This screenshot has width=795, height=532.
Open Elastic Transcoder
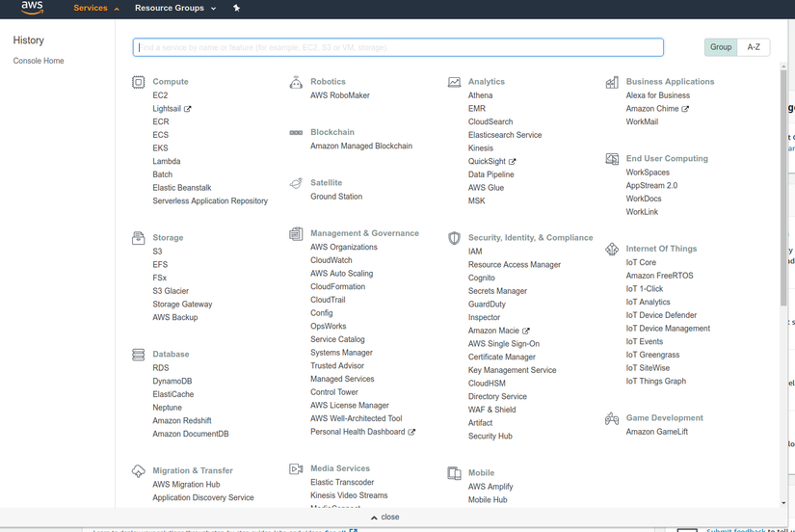(342, 482)
